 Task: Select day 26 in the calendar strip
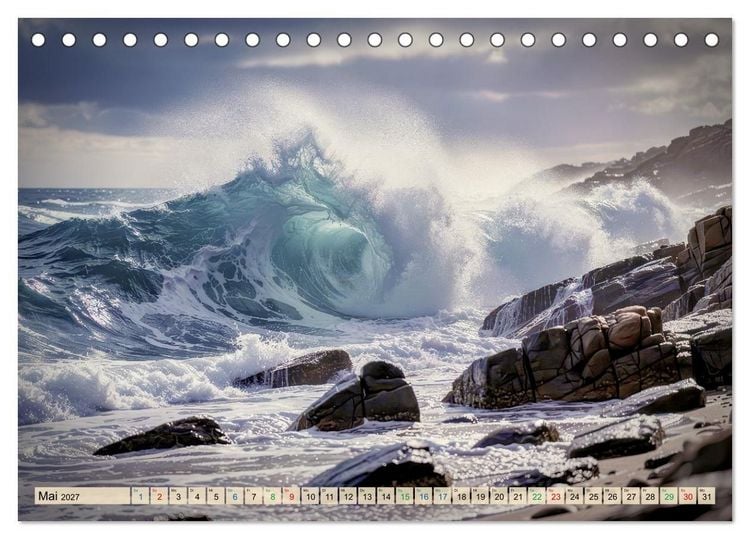coord(613,496)
